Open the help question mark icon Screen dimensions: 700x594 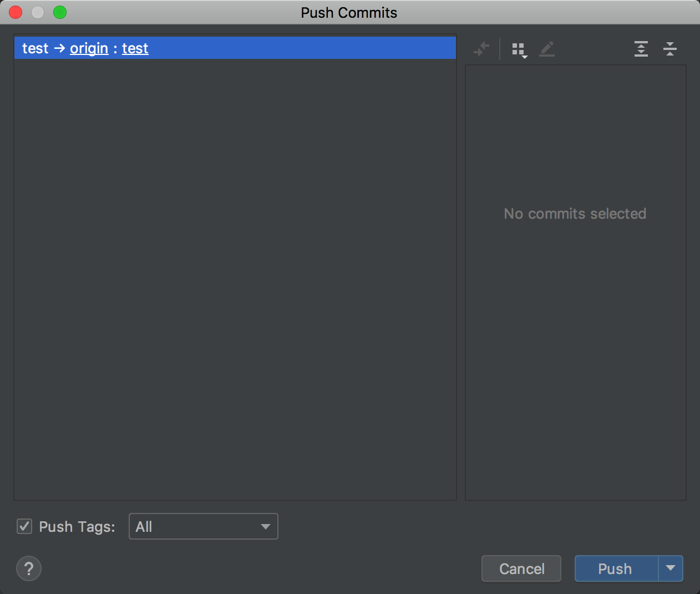pos(29,568)
